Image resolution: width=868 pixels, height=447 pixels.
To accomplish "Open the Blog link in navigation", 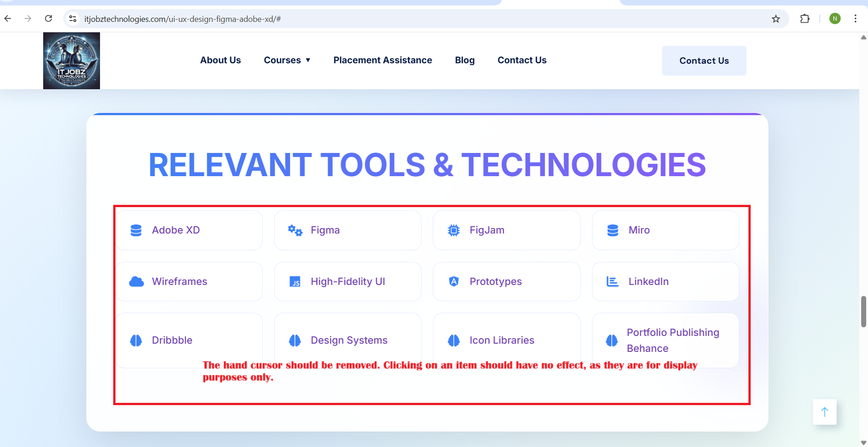I will tap(465, 60).
